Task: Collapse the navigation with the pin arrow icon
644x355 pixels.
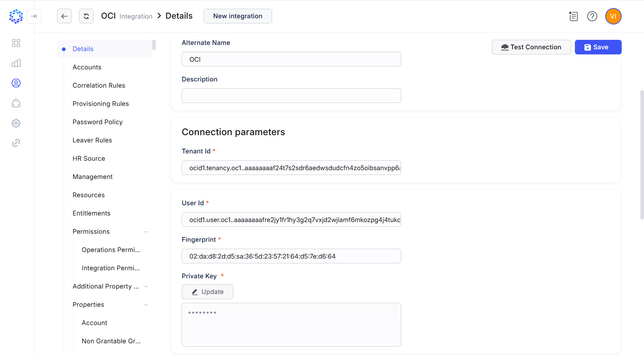Action: pyautogui.click(x=34, y=16)
